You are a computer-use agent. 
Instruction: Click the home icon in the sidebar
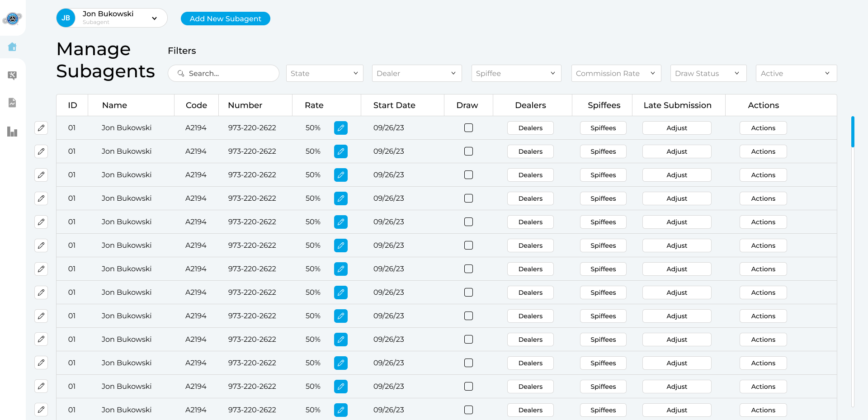(x=12, y=47)
